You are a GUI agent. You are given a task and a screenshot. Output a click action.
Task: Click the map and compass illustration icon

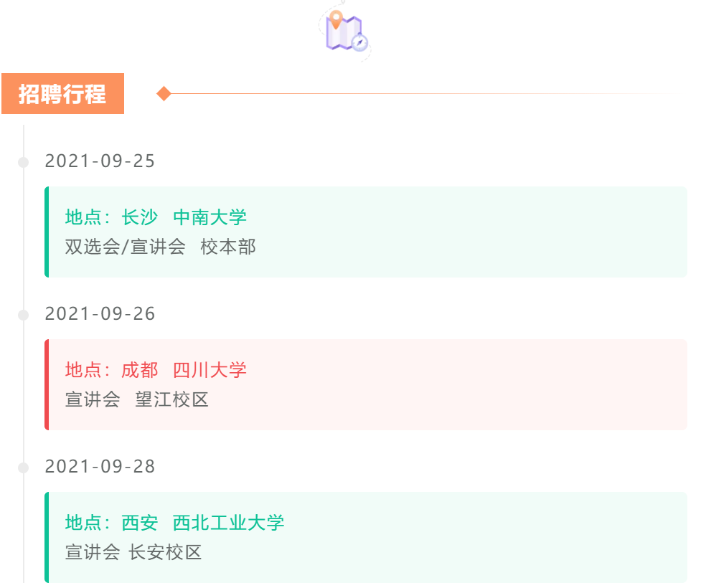(x=344, y=30)
